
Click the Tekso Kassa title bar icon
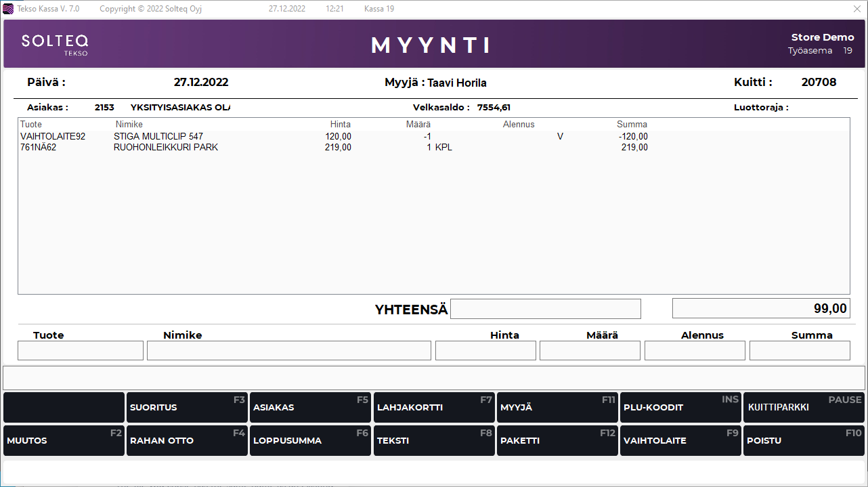pyautogui.click(x=9, y=9)
